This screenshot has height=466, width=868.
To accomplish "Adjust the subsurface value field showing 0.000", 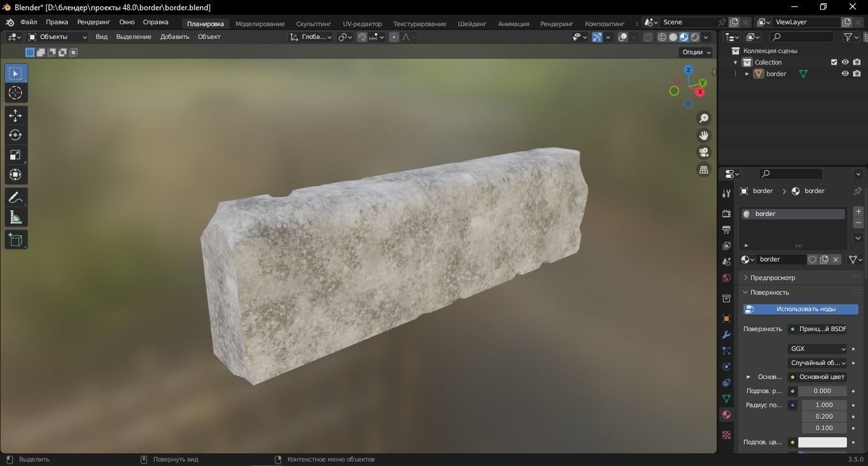I will 823,391.
